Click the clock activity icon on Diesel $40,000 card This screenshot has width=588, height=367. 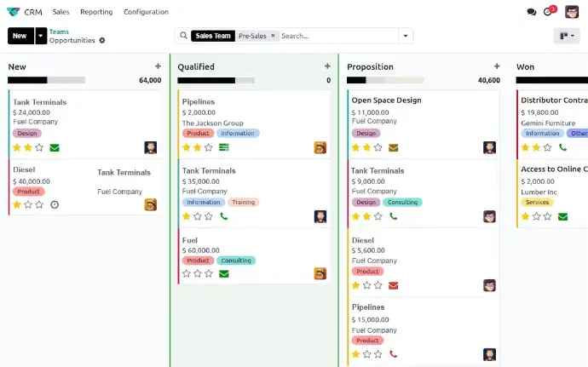click(x=55, y=204)
